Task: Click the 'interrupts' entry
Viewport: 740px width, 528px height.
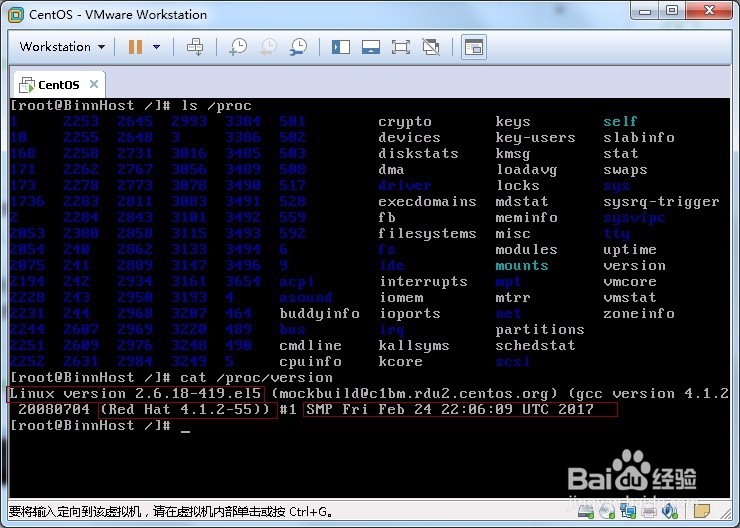Action: 423,281
